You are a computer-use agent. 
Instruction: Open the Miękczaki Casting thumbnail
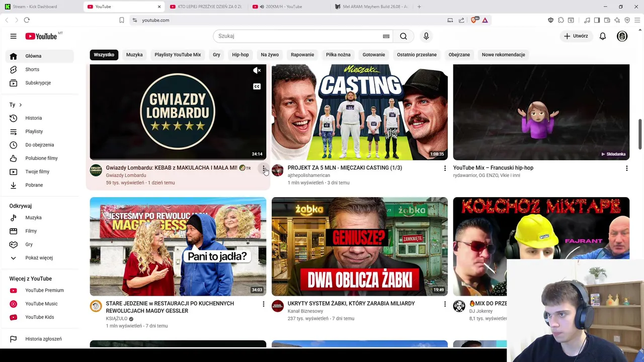point(360,112)
